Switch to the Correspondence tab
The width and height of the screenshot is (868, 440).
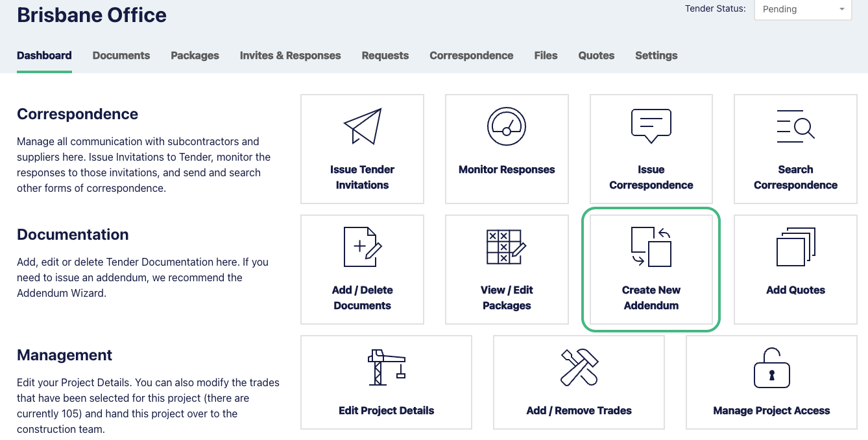(x=472, y=56)
